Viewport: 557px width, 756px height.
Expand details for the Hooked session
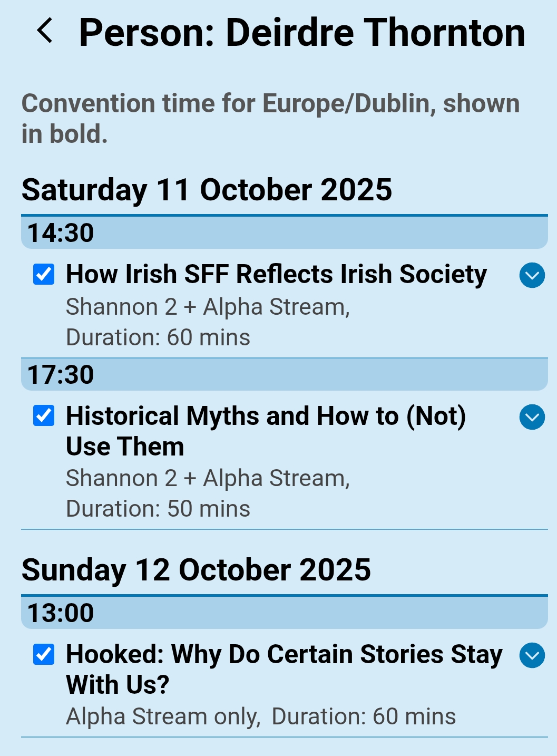[x=532, y=655]
